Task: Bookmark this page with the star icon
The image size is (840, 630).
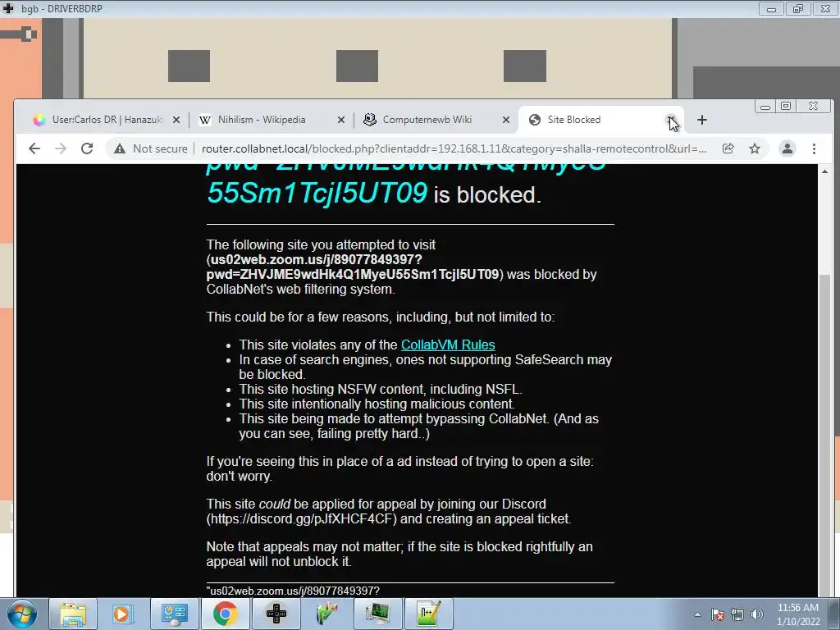Action: click(x=755, y=148)
